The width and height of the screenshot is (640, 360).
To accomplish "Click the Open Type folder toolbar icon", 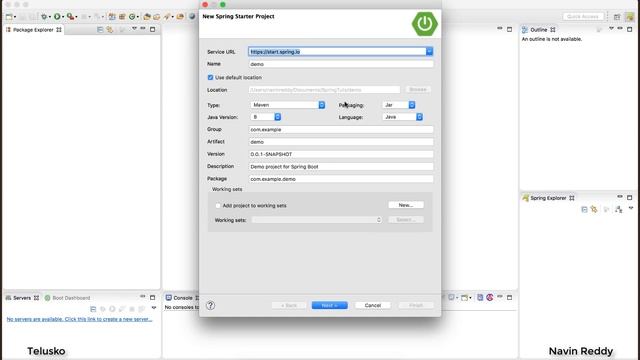I will (147, 17).
